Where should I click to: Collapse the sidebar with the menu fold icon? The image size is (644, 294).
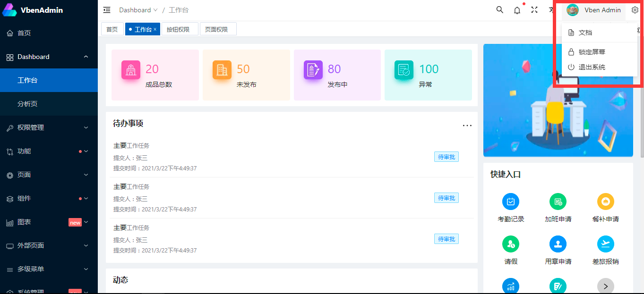pos(107,10)
